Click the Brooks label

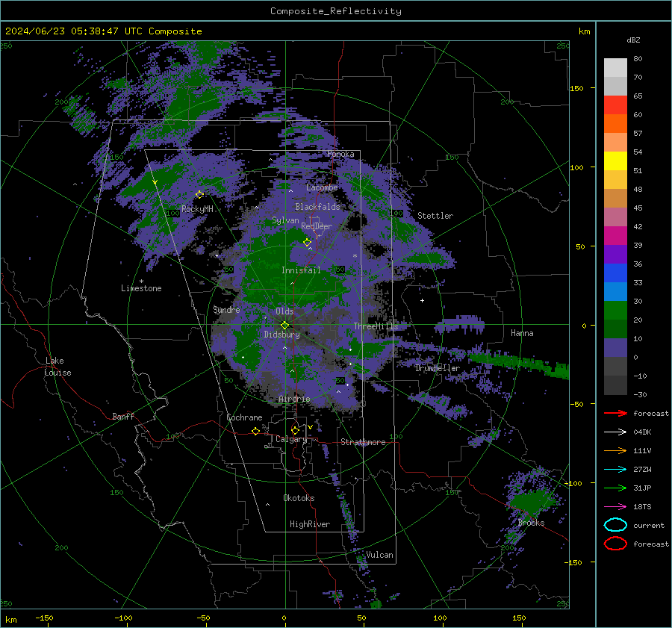click(531, 523)
